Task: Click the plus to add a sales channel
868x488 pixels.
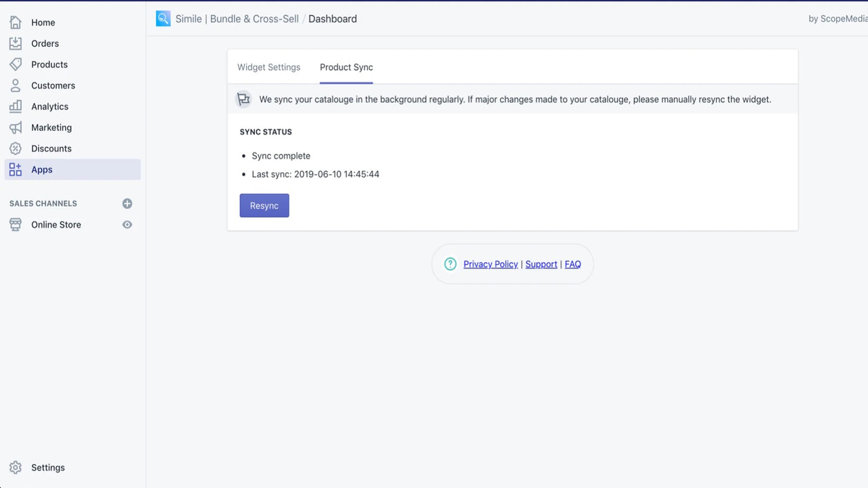Action: pyautogui.click(x=127, y=203)
